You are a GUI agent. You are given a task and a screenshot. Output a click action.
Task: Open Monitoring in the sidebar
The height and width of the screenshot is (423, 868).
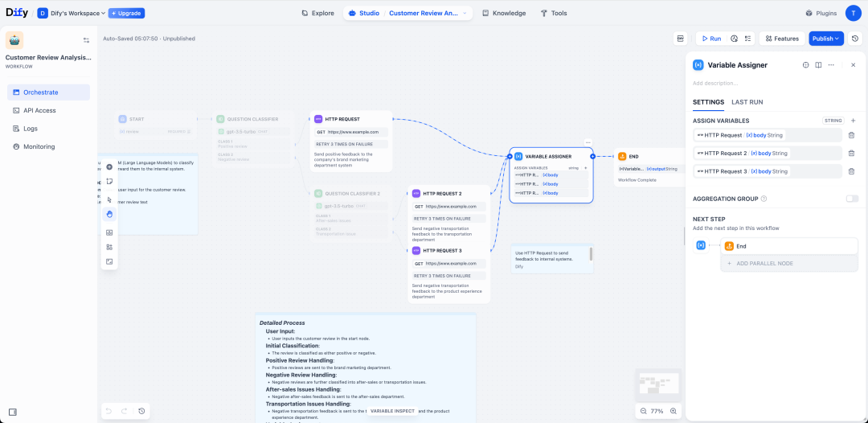pyautogui.click(x=39, y=146)
